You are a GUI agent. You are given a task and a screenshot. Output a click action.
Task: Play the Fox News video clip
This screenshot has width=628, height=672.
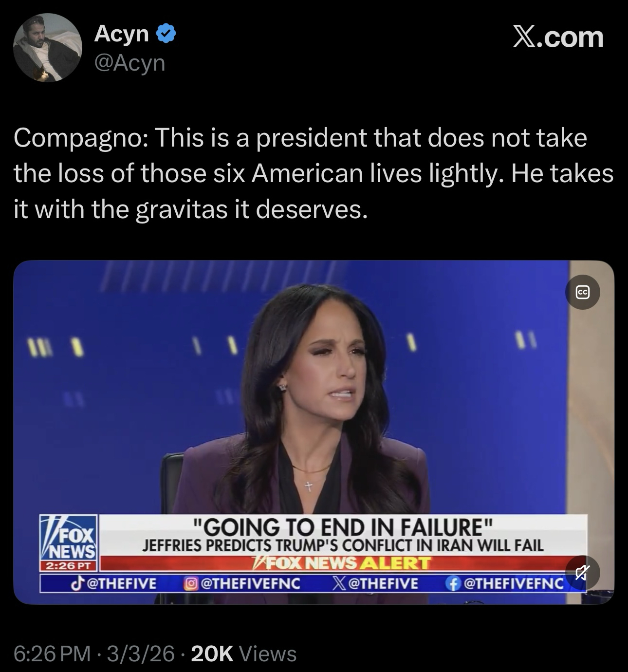[314, 432]
